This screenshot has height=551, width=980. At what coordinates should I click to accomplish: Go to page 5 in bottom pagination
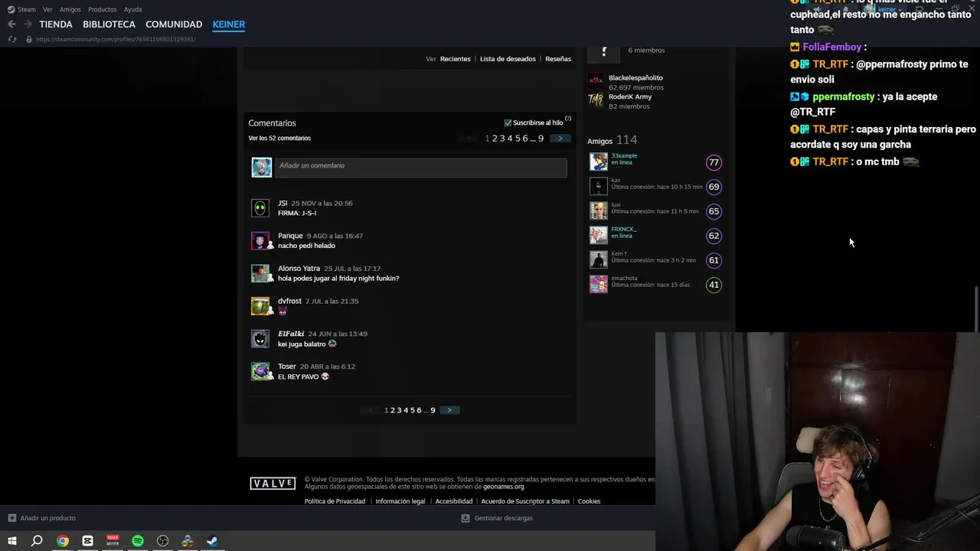412,410
